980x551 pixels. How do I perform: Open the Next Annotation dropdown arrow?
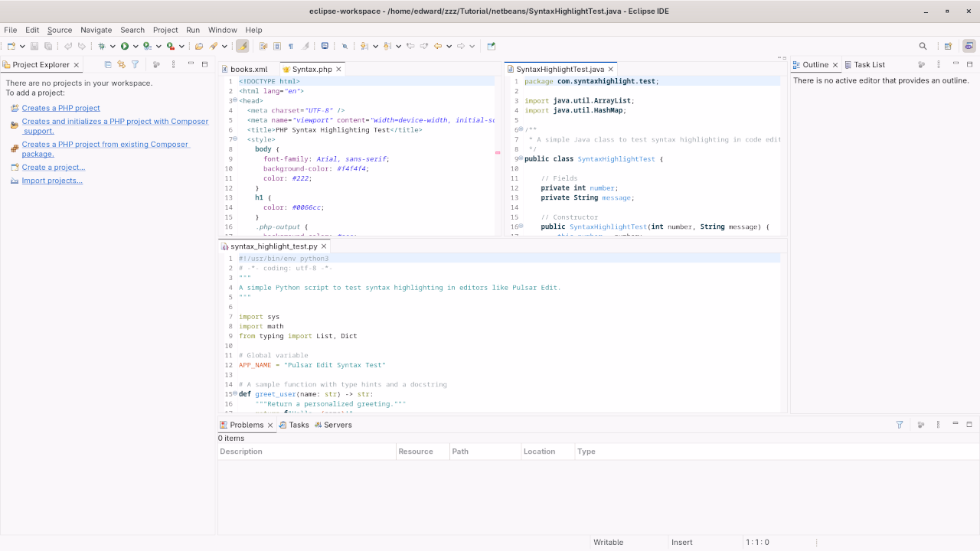pyautogui.click(x=375, y=46)
